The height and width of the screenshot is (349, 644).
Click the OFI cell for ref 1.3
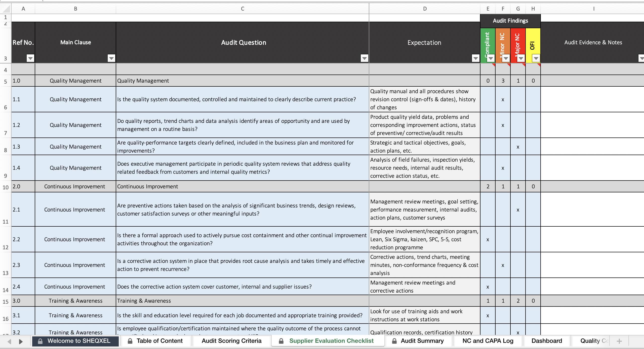tap(533, 147)
